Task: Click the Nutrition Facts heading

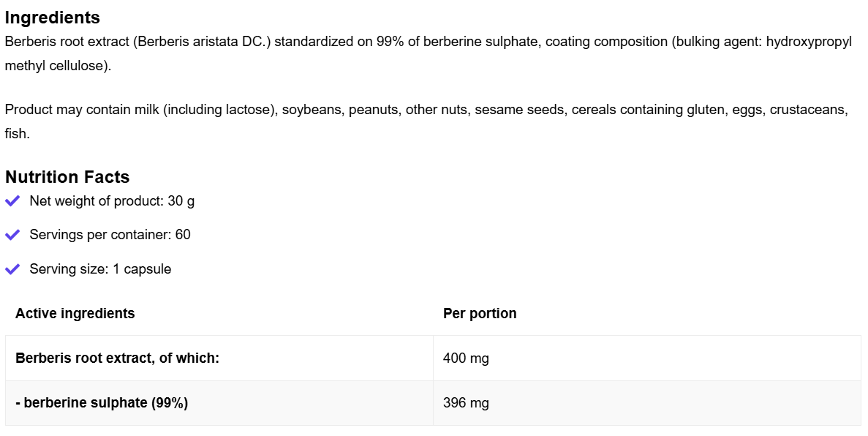Action: pos(67,177)
